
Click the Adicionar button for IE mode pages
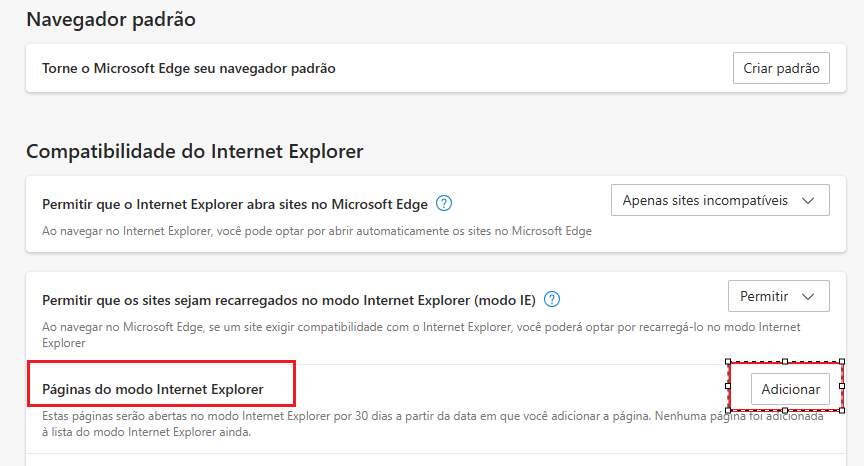pyautogui.click(x=790, y=389)
